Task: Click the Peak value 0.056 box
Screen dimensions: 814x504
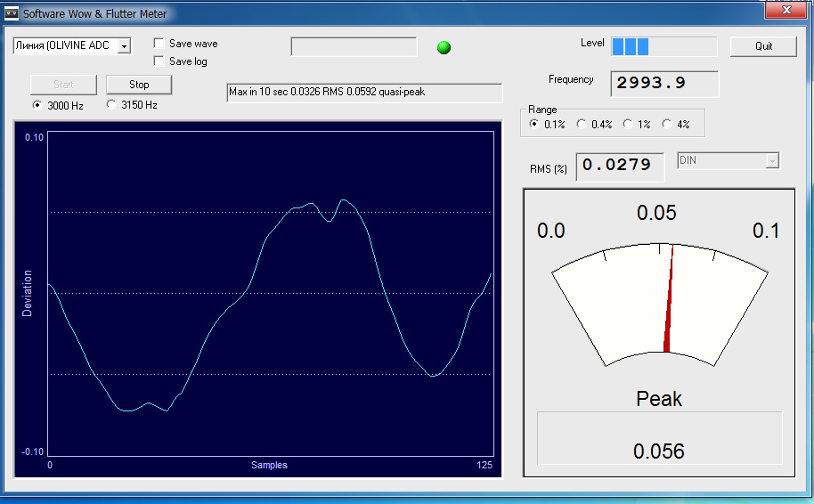Action: pyautogui.click(x=659, y=439)
